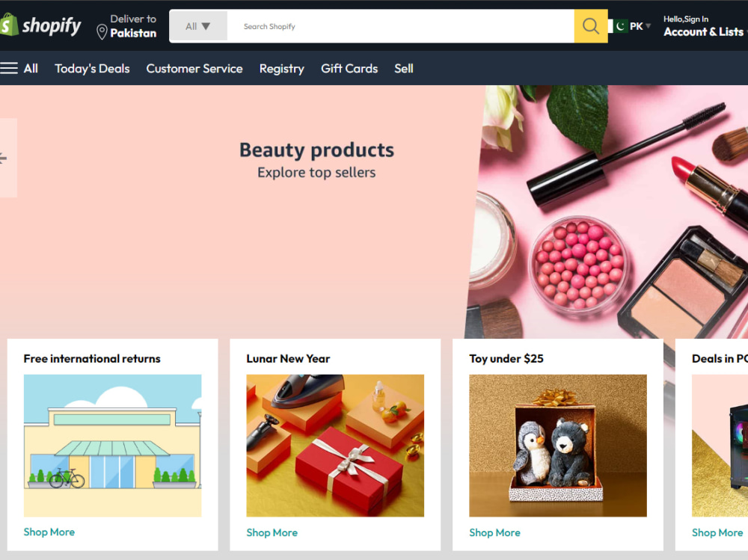The height and width of the screenshot is (560, 748).
Task: Click the yellow search magnifier button
Action: (x=591, y=26)
